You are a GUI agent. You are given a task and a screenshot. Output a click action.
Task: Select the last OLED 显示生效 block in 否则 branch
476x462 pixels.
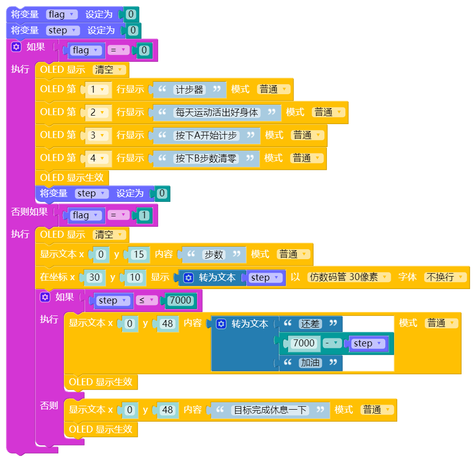[101, 430]
